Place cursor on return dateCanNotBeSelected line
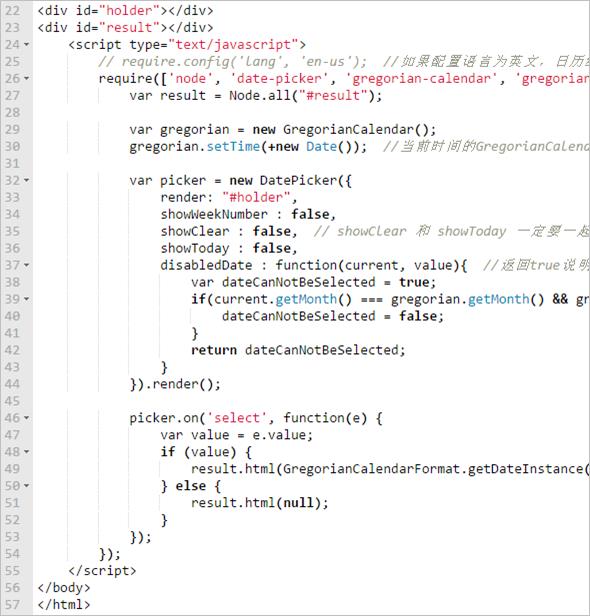 coord(298,350)
